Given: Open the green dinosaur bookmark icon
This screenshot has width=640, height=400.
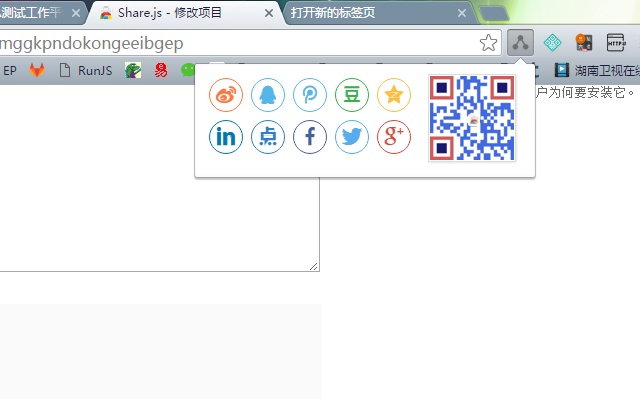Looking at the screenshot, I should point(133,70).
